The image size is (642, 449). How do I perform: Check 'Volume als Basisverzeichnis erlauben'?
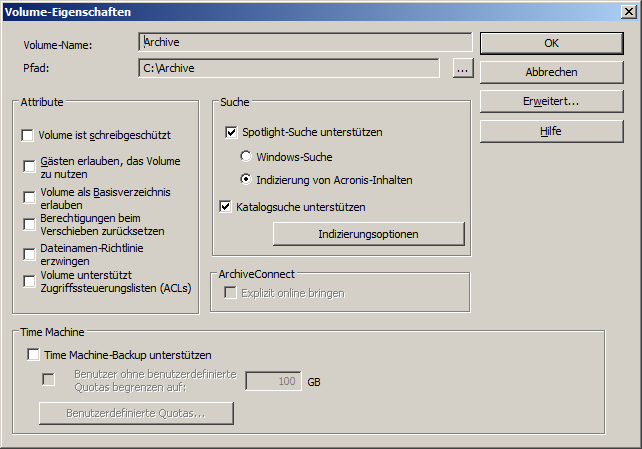(x=30, y=196)
